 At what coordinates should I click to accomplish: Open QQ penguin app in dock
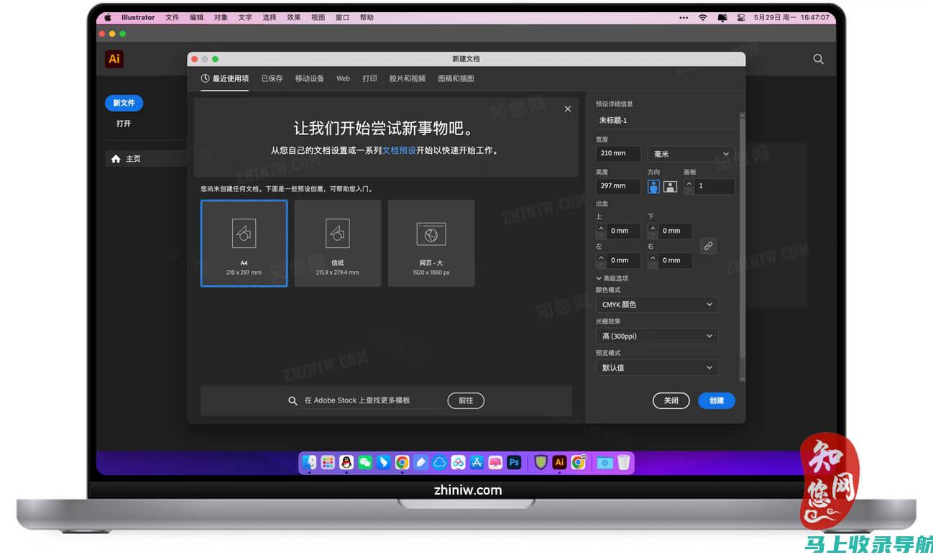pyautogui.click(x=346, y=462)
